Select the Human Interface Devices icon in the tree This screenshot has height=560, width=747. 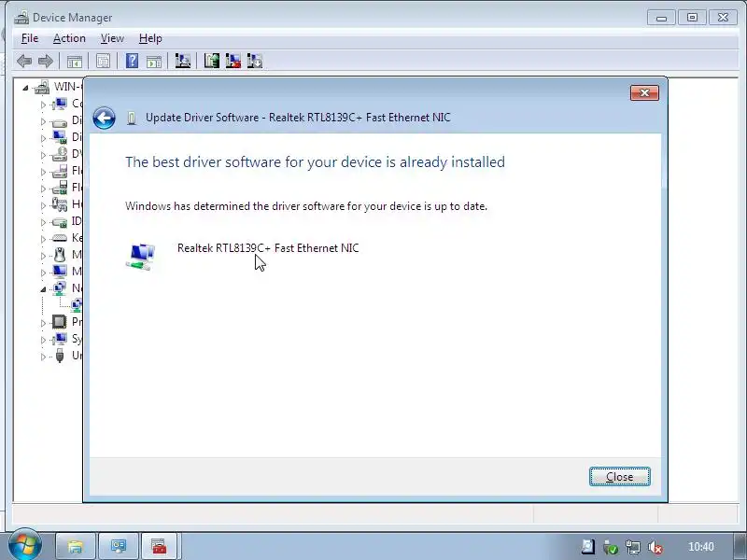pos(60,204)
